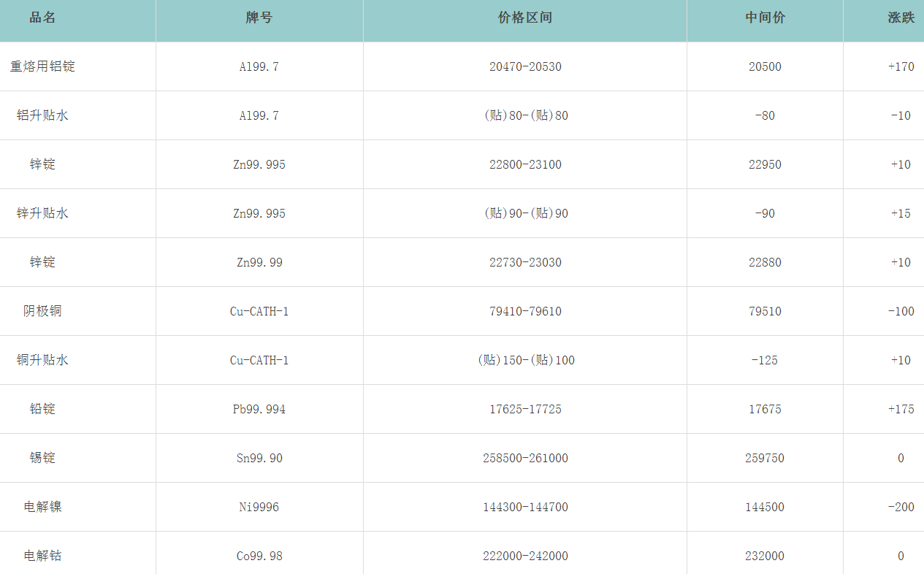The image size is (924, 574).
Task: Click the 中间价 column header
Action: 765,18
